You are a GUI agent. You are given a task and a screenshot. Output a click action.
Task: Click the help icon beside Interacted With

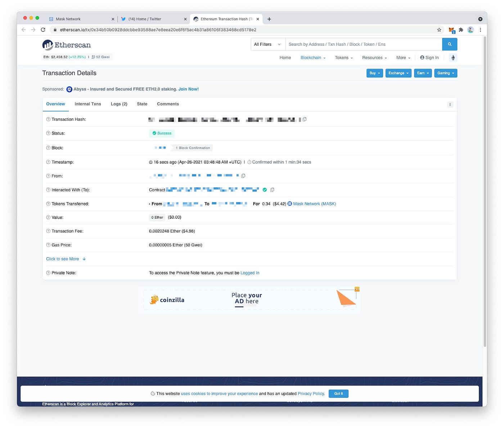(48, 190)
